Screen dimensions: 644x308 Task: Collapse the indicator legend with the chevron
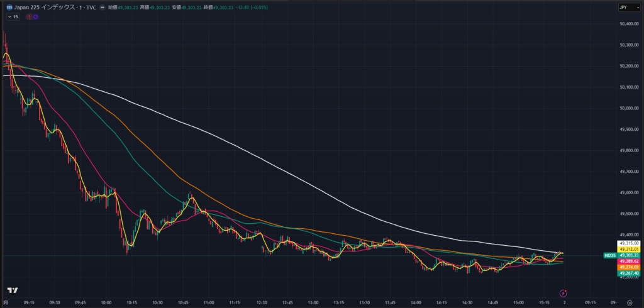(9, 17)
